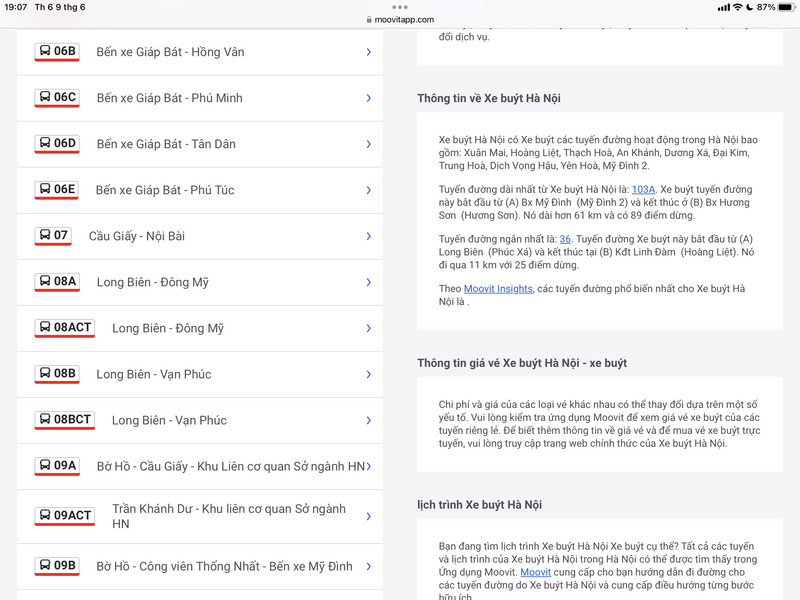Open the Moovit Insights link

tap(499, 289)
